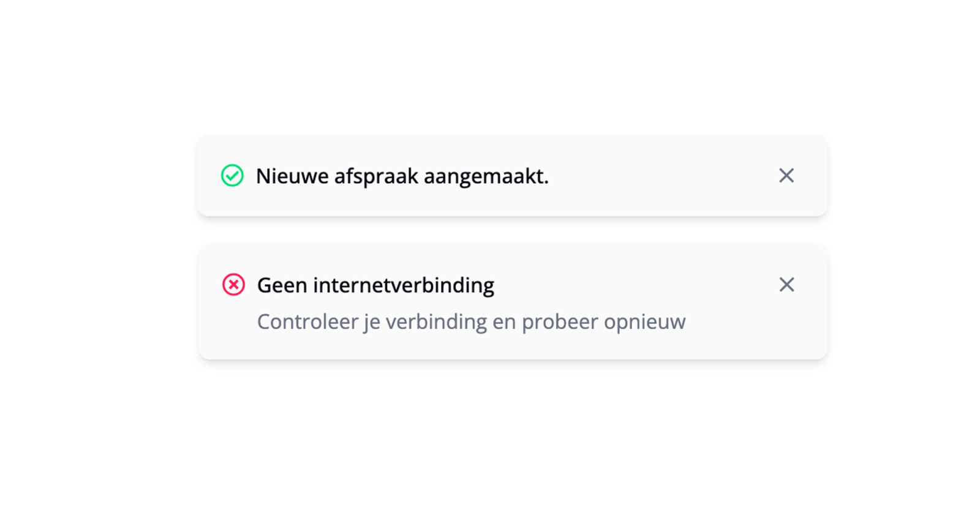Click 'Controleer je verbinding en probeer opnieuw'
The image size is (980, 510).
pos(472,321)
